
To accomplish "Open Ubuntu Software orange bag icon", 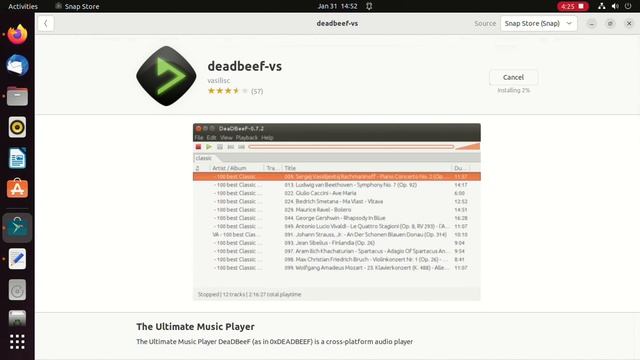I will tap(17, 189).
